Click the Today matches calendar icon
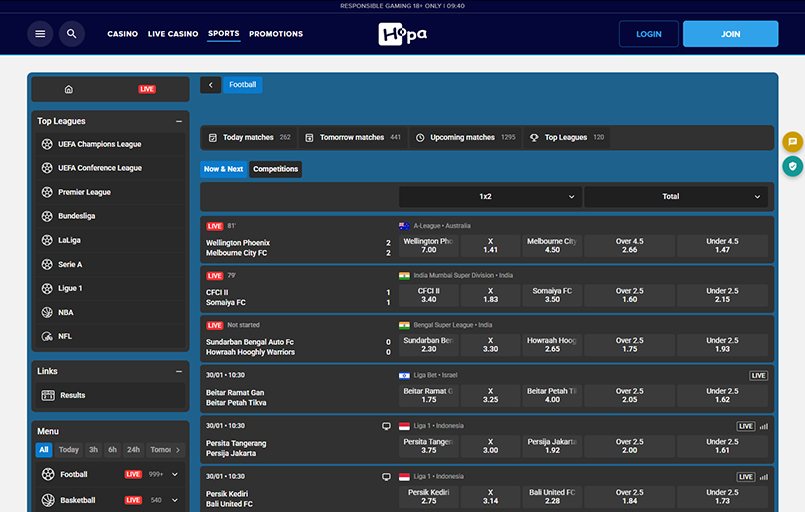This screenshot has height=512, width=805. tap(213, 138)
